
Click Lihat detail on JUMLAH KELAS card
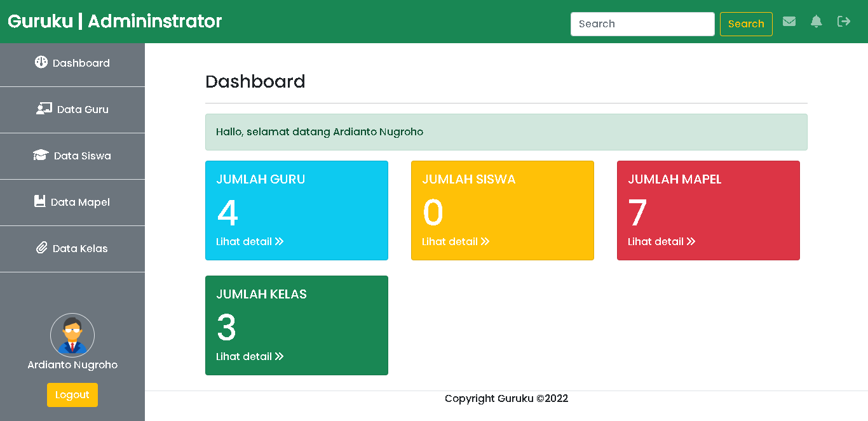250,356
